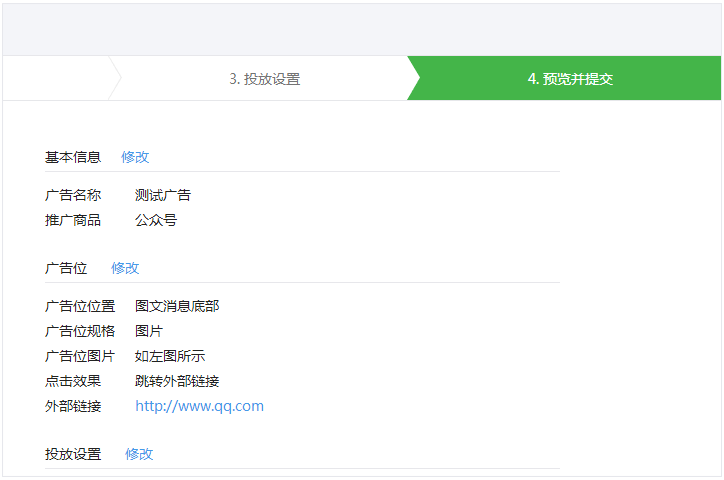
Task: Click the 推广商品 field label
Action: (x=72, y=220)
